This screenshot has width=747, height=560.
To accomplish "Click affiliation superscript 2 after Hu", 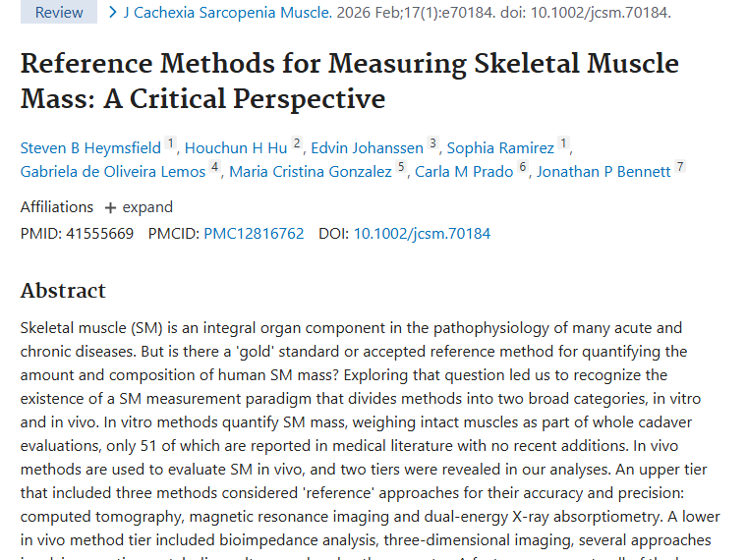I will 297,144.
